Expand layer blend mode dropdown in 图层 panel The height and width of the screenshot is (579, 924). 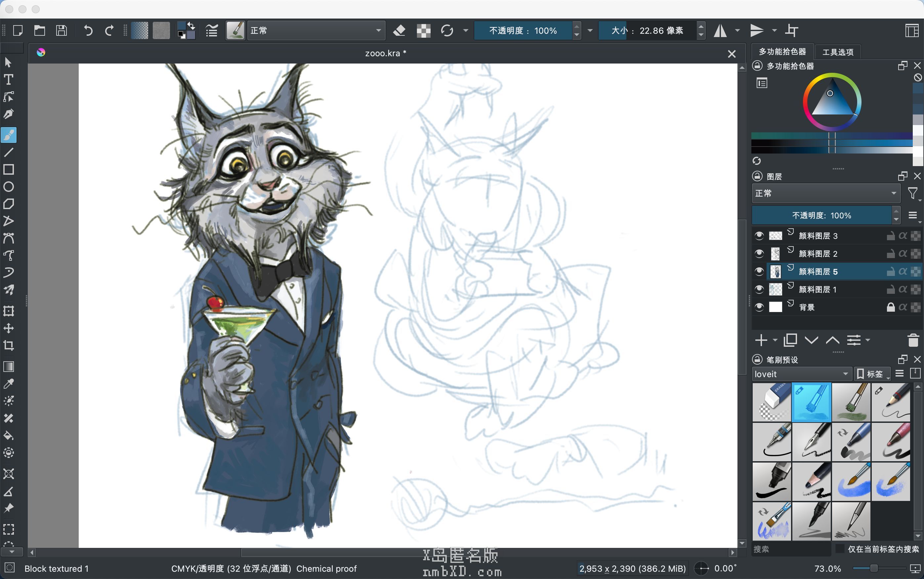825,193
